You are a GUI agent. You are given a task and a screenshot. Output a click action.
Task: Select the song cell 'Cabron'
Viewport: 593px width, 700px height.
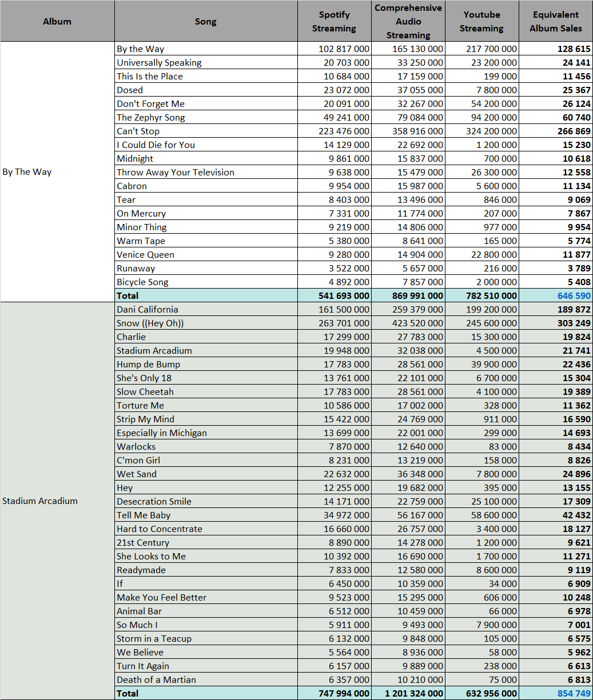click(206, 186)
